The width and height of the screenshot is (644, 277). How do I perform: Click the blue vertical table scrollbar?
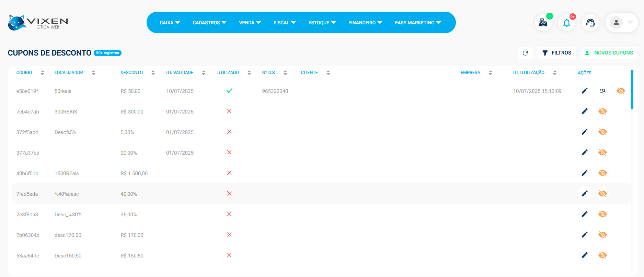click(632, 90)
